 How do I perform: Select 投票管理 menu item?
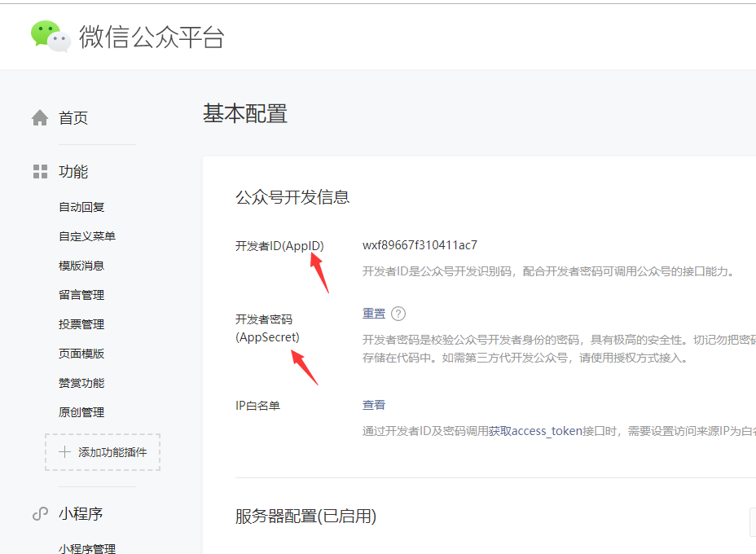[81, 324]
